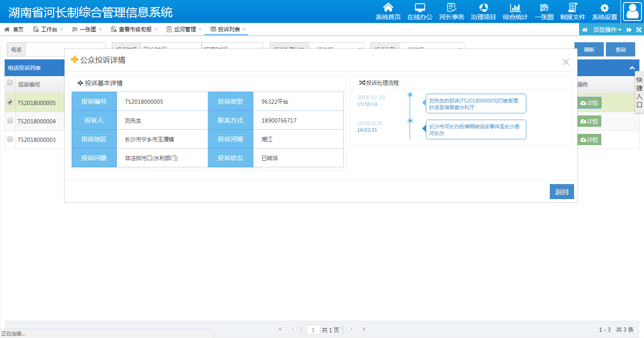Close the 工作台 tab
The width and height of the screenshot is (644, 338).
(62, 29)
